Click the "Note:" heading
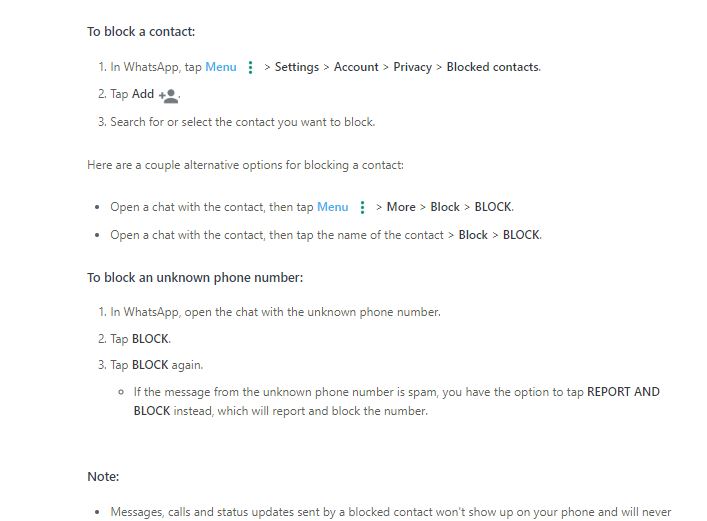Viewport: 707px width, 521px height. pyautogui.click(x=103, y=477)
